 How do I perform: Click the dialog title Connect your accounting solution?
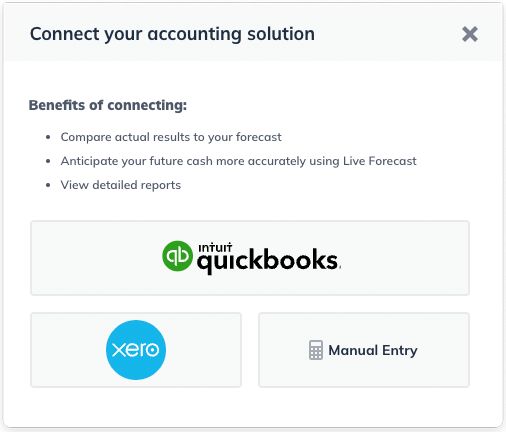click(x=172, y=34)
